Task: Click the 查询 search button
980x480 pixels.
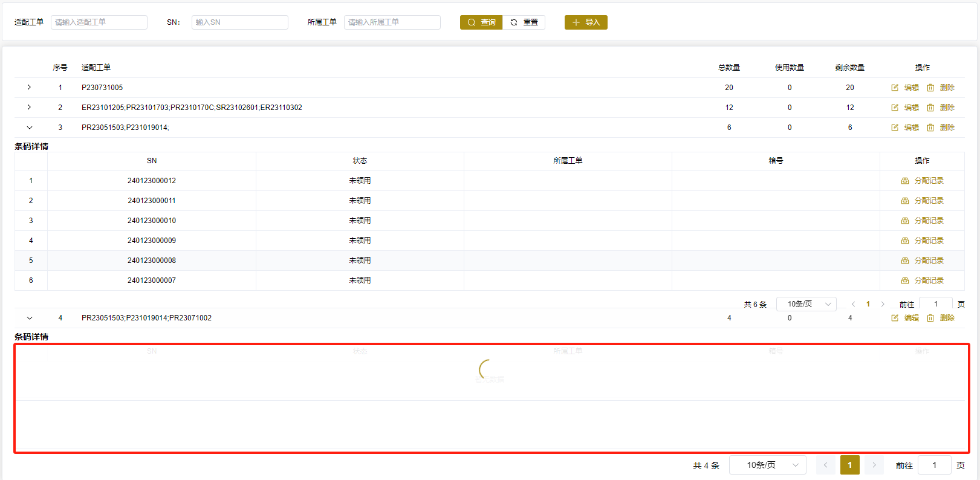Action: [x=481, y=22]
